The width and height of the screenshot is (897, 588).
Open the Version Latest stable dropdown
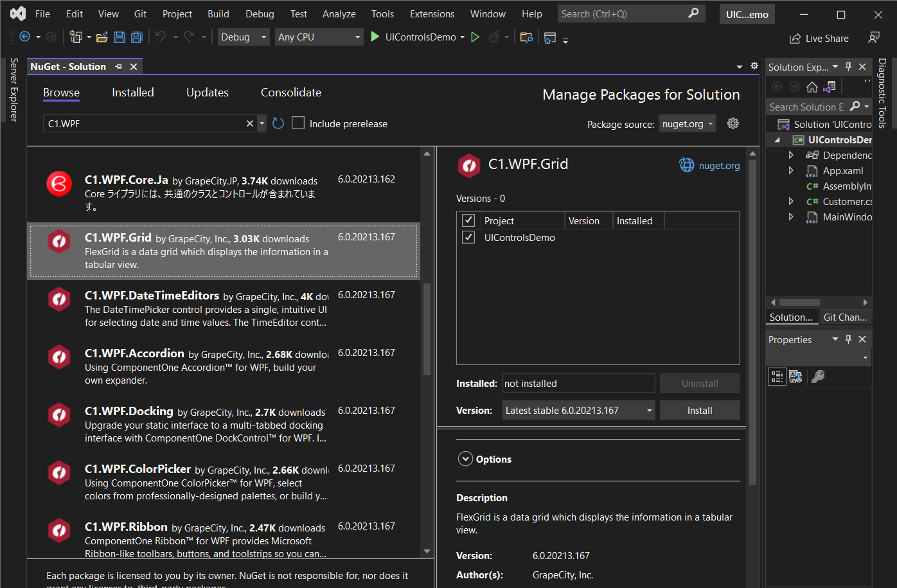[578, 411]
